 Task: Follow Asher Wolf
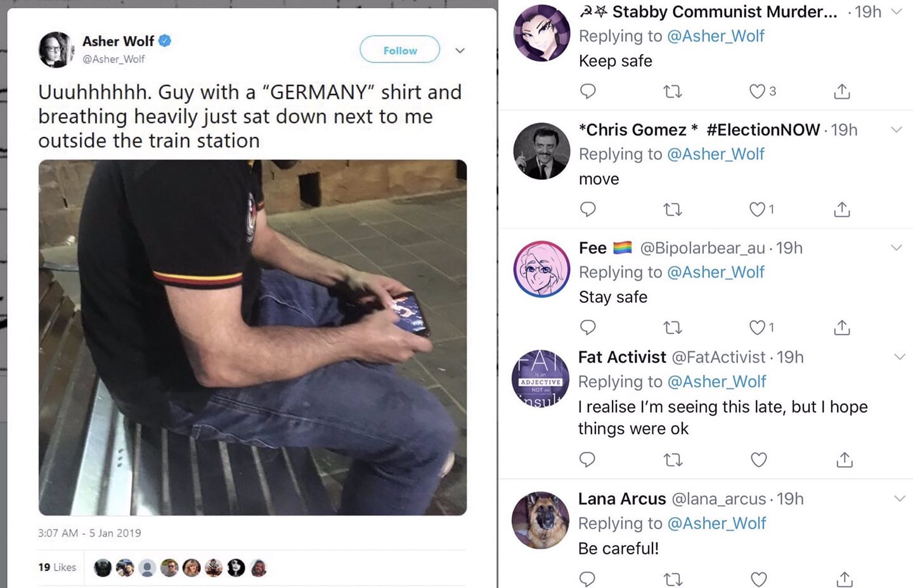coord(400,50)
